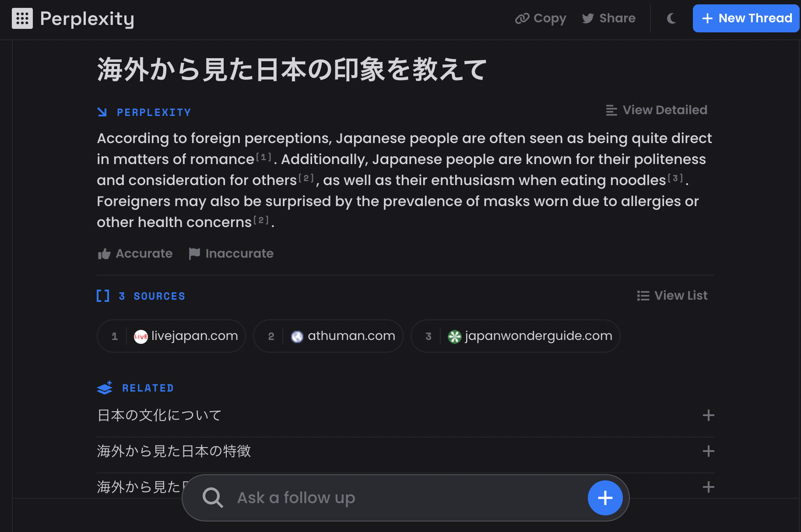Share the thread via the Twitter icon
The height and width of the screenshot is (532, 801).
[x=589, y=18]
